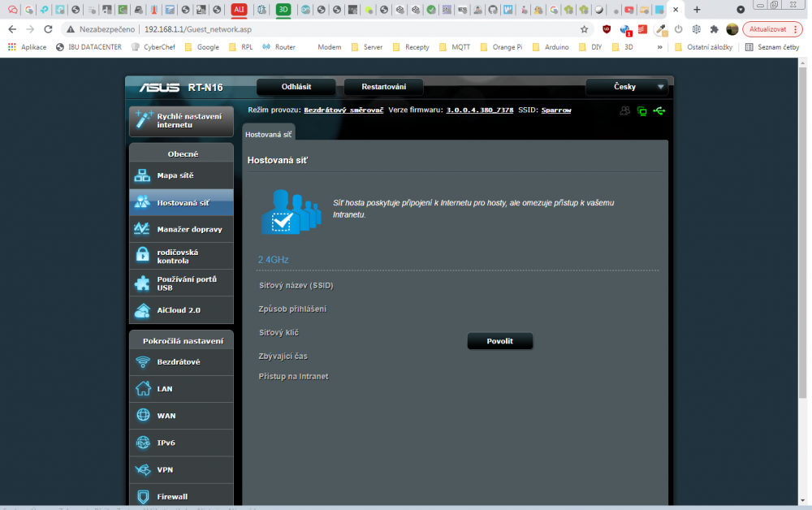
Task: Open Ostatní záložky bookmarks folder
Action: click(703, 47)
